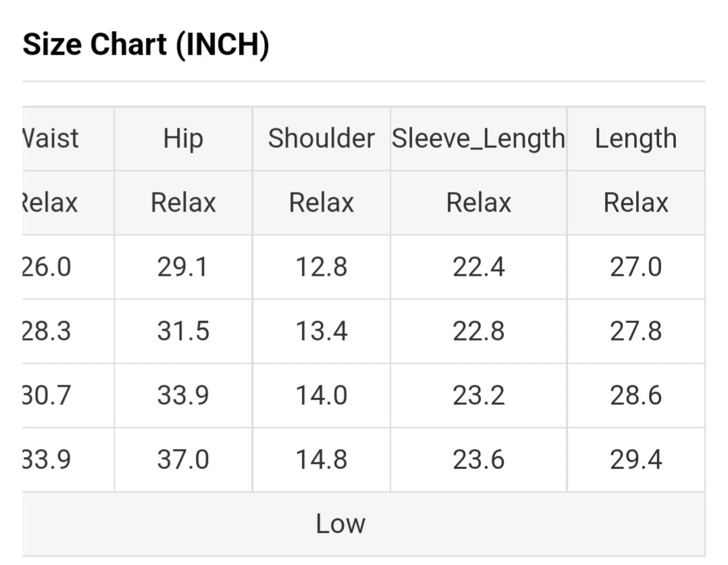Select the Low row at table bottom
Image resolution: width=728 pixels, height=565 pixels.
click(340, 524)
